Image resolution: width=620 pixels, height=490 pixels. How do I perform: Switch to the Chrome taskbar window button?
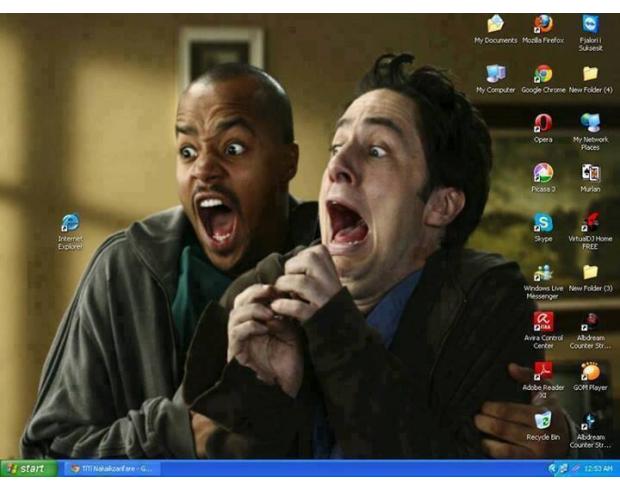tap(112, 469)
